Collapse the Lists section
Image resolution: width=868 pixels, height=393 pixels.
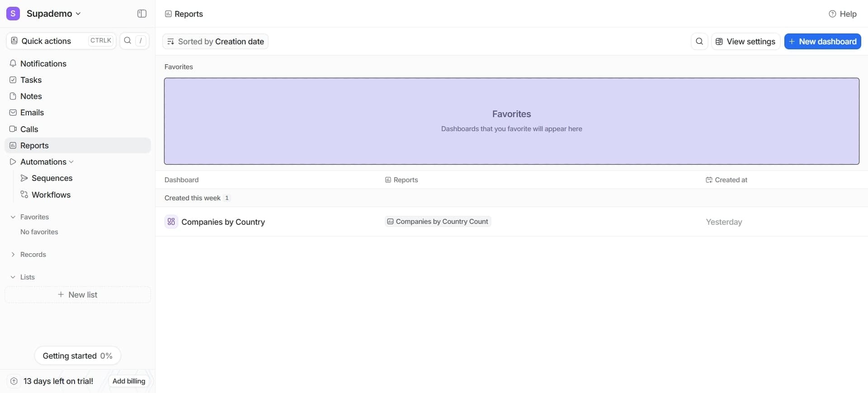coord(13,277)
